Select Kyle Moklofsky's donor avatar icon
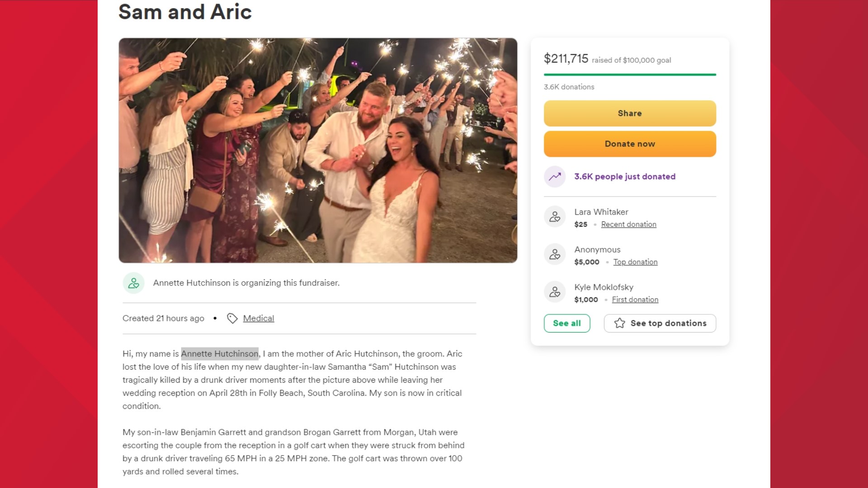Viewport: 868px width, 488px height. 554,292
